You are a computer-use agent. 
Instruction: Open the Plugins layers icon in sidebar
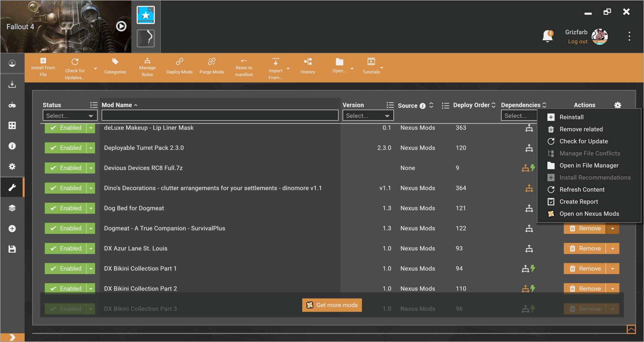coord(12,208)
